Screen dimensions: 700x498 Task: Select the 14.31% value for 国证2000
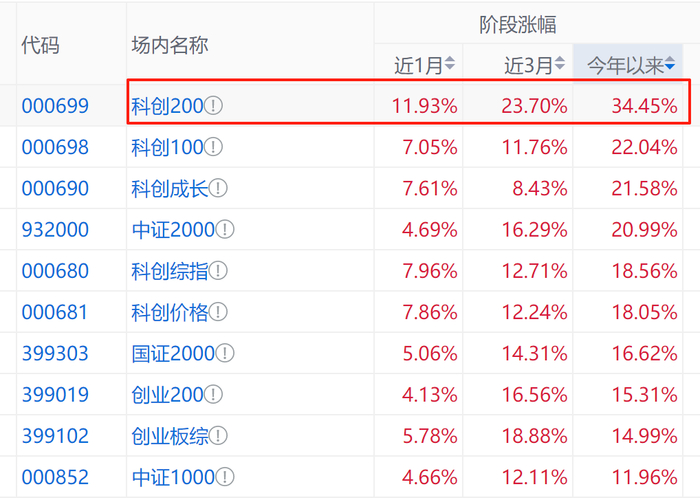tap(534, 353)
